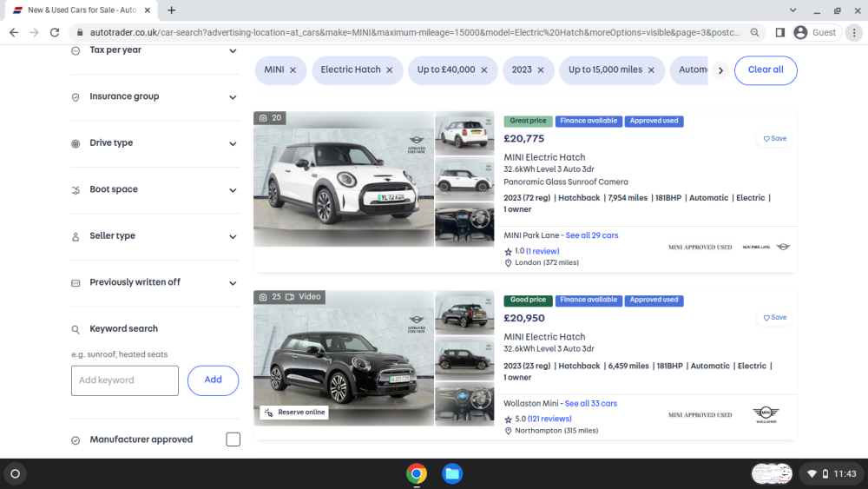Click the 25 photos count icon

[263, 297]
